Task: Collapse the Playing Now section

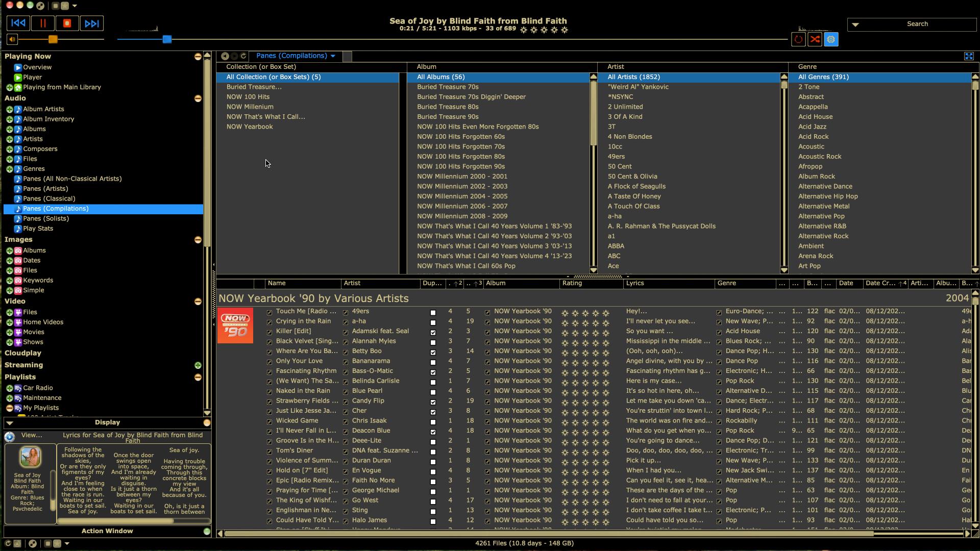Action: click(x=198, y=57)
